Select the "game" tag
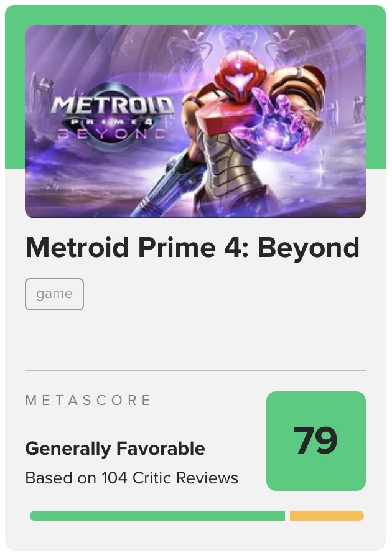The height and width of the screenshot is (555, 392). click(x=54, y=294)
